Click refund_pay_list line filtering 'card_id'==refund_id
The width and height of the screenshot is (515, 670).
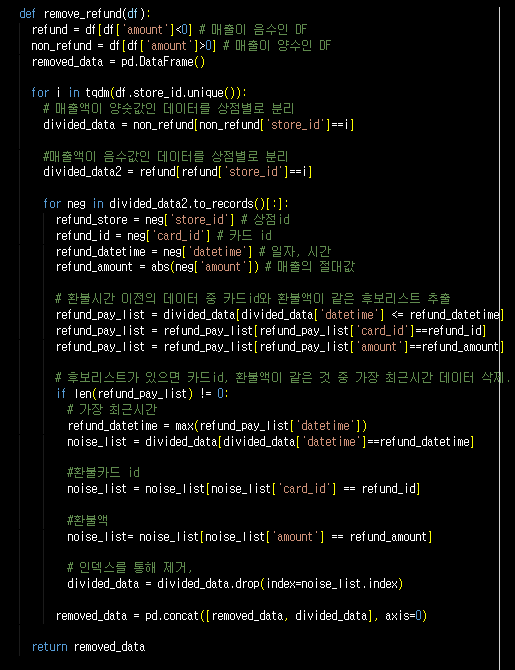pyautogui.click(x=271, y=331)
